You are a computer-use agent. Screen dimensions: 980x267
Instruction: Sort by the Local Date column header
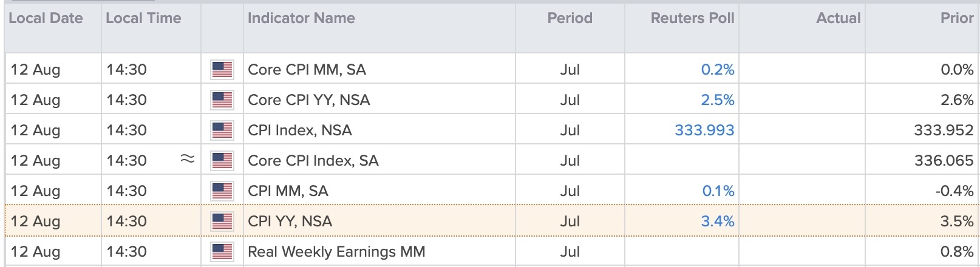click(x=46, y=18)
